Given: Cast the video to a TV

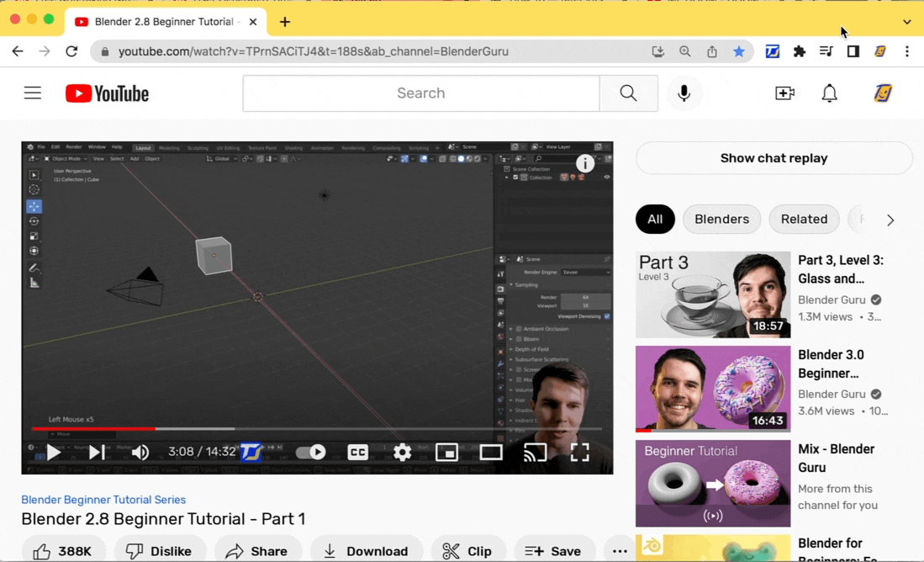Looking at the screenshot, I should click(x=535, y=453).
